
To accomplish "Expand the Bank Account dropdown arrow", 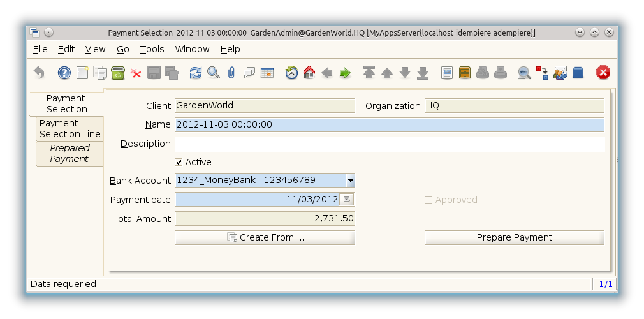I will (x=350, y=181).
